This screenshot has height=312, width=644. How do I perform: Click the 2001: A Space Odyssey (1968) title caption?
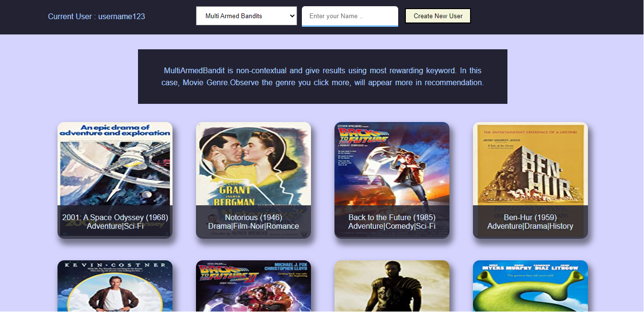pos(115,217)
